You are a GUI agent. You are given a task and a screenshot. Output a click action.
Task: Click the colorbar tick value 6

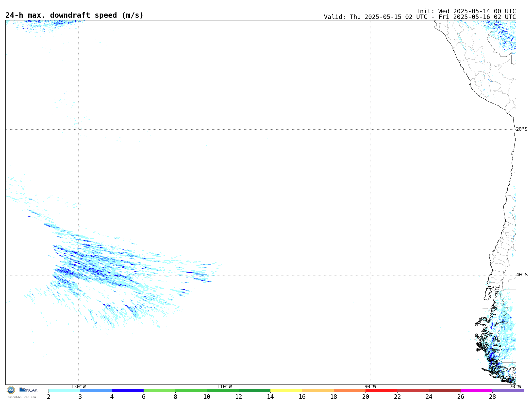click(144, 397)
